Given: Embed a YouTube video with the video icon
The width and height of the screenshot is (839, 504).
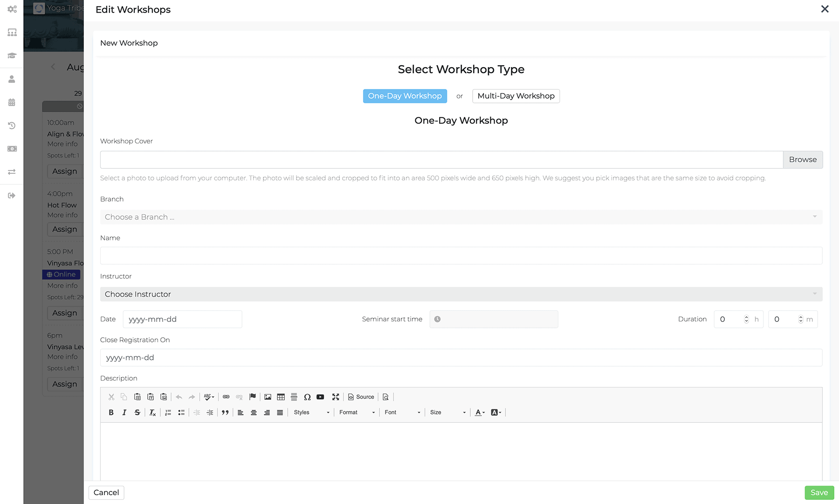Looking at the screenshot, I should [x=320, y=397].
